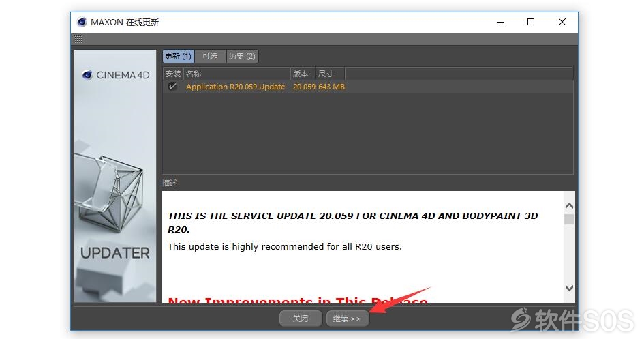Screen dimensions: 644x339
Task: Click the description scrollbar up arrow
Action: click(569, 205)
